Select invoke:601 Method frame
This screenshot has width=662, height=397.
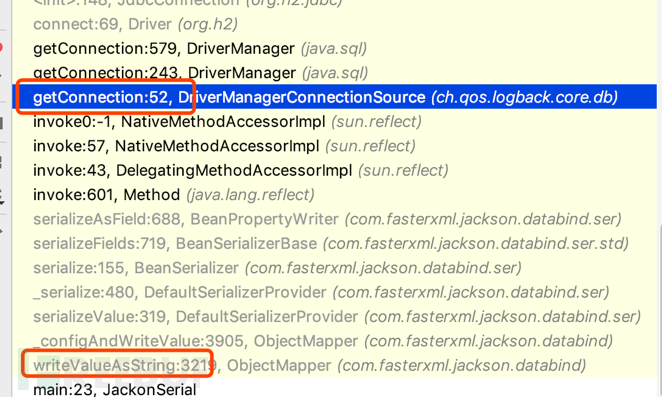334,195
